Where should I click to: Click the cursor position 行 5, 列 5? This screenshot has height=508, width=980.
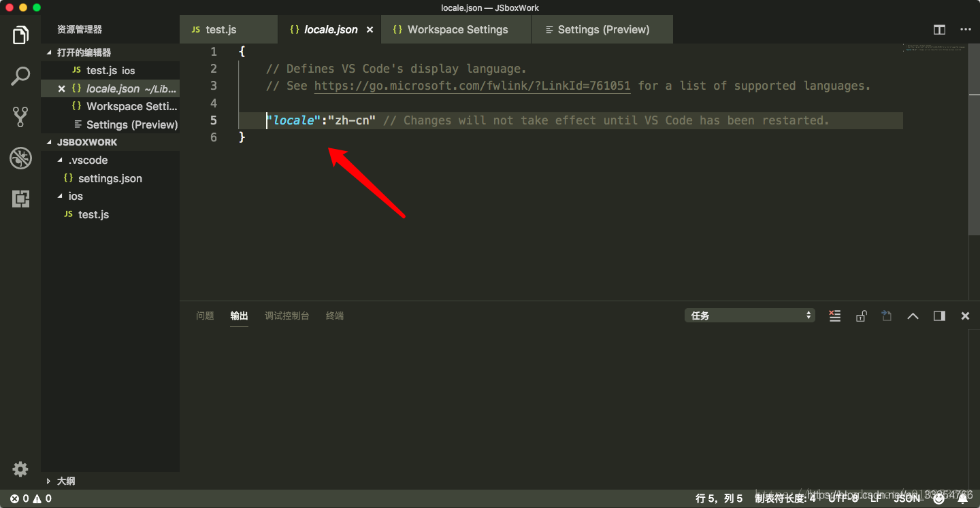click(x=719, y=498)
